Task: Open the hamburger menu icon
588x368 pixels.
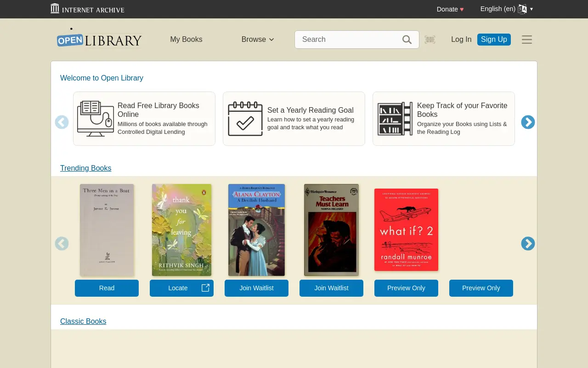Action: click(527, 40)
